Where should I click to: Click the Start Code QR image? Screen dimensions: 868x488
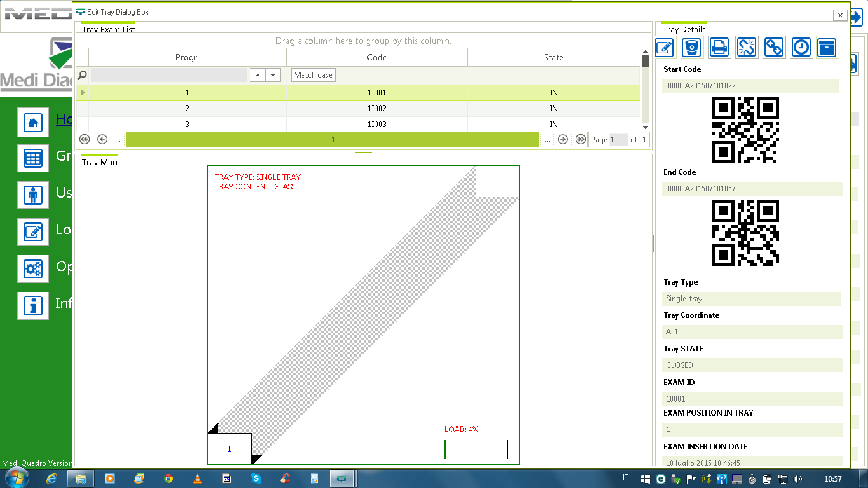click(745, 130)
